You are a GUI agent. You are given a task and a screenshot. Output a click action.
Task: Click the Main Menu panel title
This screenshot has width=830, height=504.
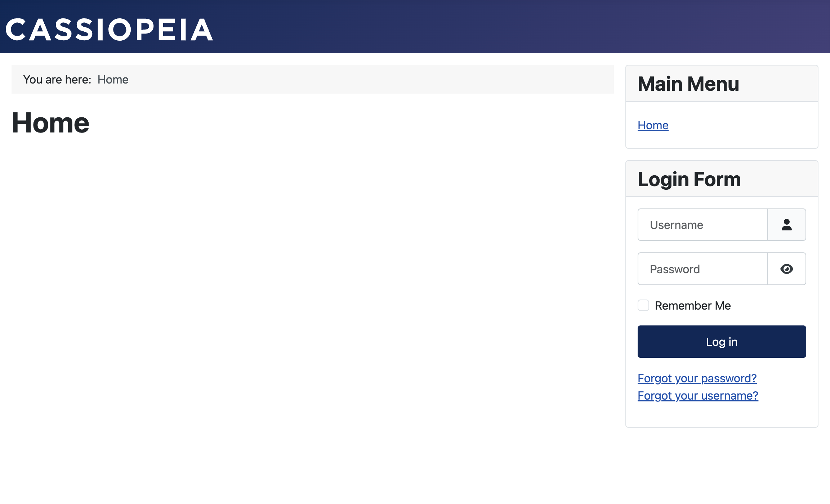click(688, 84)
